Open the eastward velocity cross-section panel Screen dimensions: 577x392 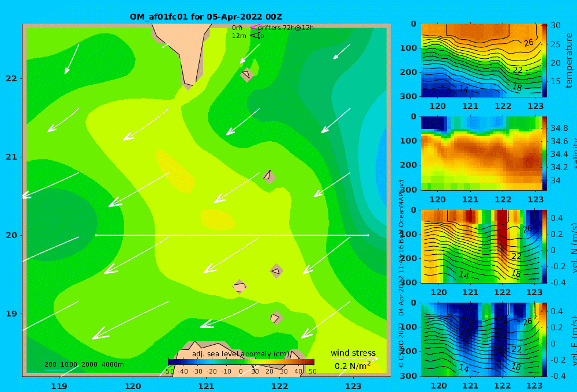[x=481, y=340]
